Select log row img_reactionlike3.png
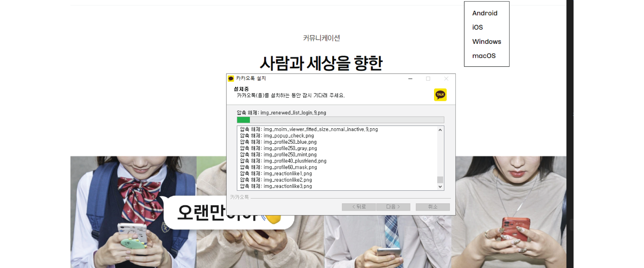 point(276,186)
